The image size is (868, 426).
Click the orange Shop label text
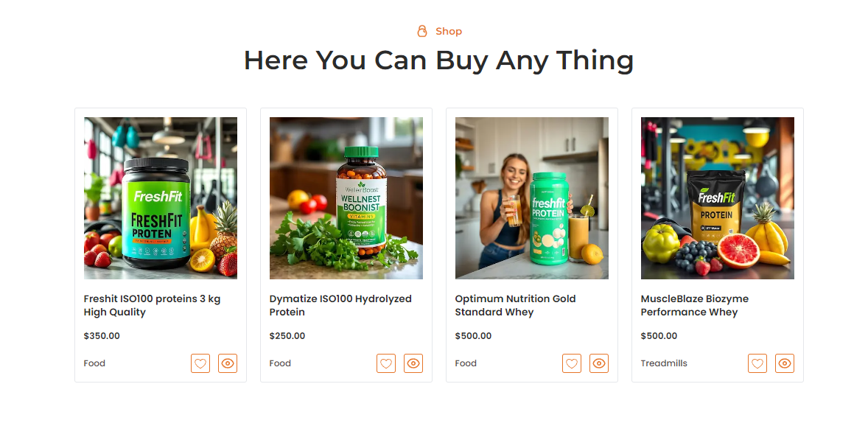449,31
